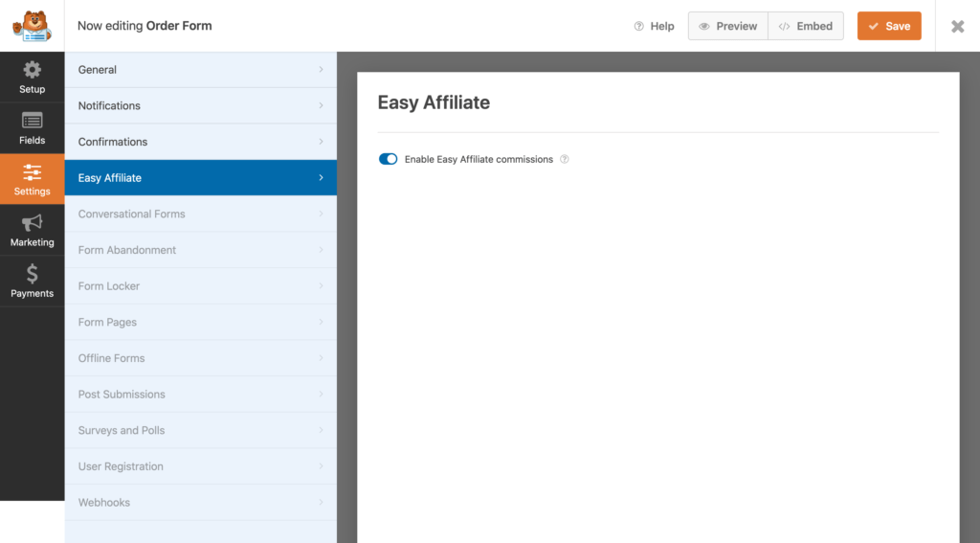Preview the Order Form
The image size is (980, 543).
[x=727, y=27]
